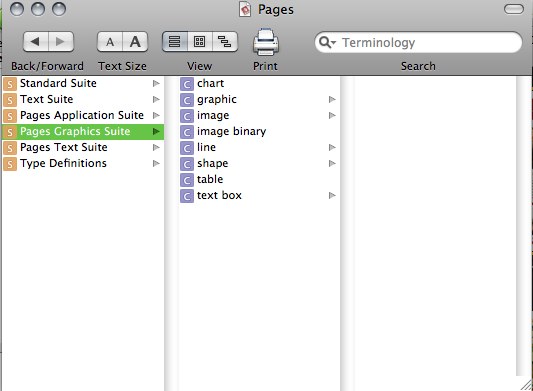Go back with the left arrow button
Screen dimensions: 533x391
36,42
